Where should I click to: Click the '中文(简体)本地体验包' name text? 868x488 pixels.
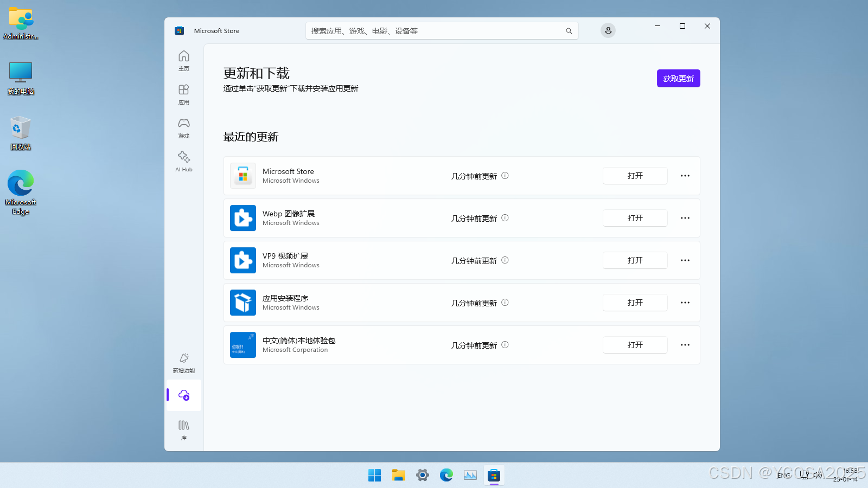click(x=299, y=341)
